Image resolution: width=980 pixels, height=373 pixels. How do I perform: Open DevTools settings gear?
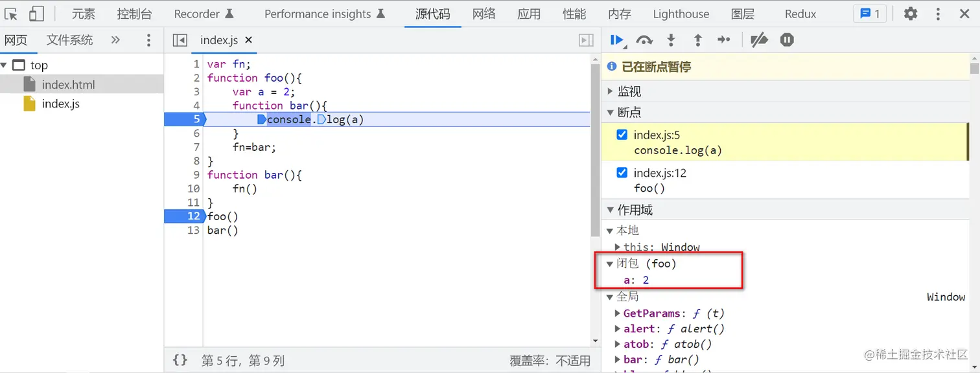(911, 14)
